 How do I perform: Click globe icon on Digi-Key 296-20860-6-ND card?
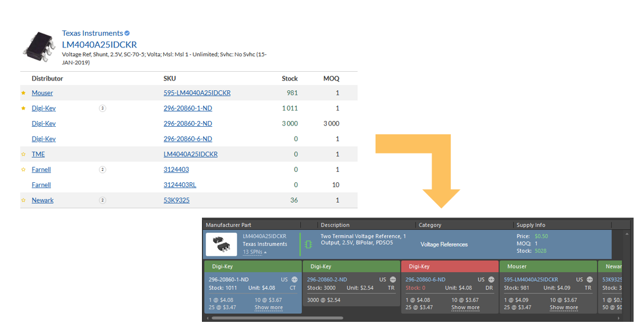[491, 280]
